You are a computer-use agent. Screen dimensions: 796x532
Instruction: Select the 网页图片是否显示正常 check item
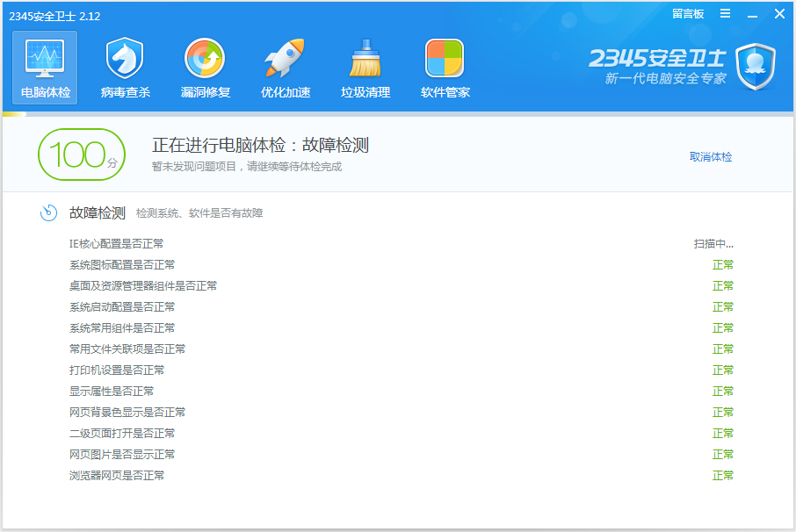(x=118, y=454)
